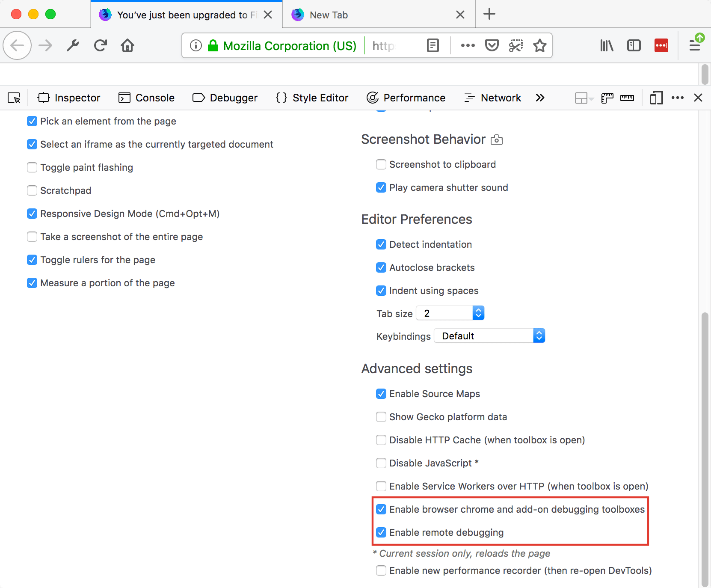711x588 pixels.
Task: Select the Measure a portion of the page tool
Action: [32, 283]
